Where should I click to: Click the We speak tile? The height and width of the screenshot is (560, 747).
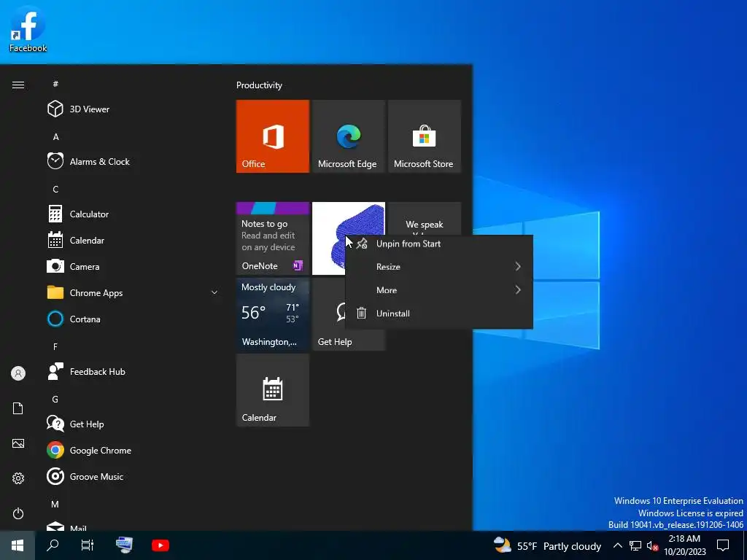tap(425, 219)
